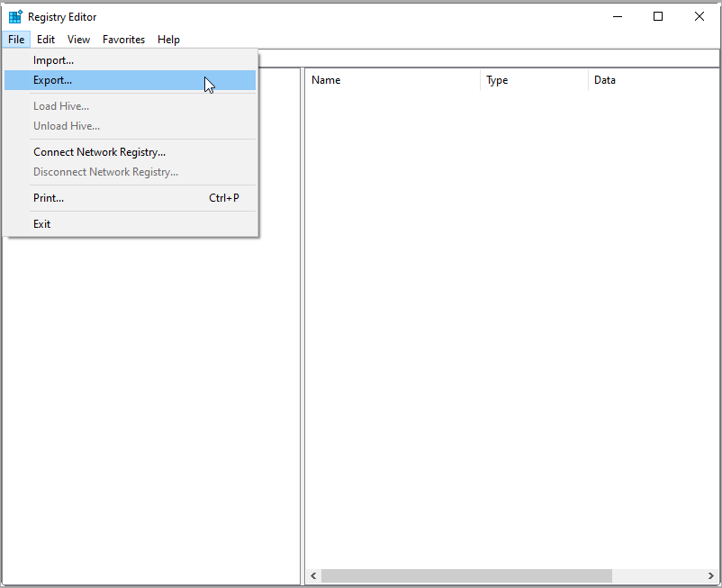Select Print... in the File menu
This screenshot has width=722, height=588.
(49, 197)
